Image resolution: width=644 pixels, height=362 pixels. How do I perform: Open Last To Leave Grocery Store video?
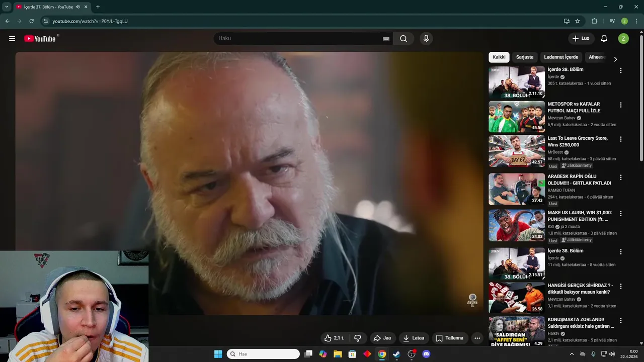click(578, 141)
